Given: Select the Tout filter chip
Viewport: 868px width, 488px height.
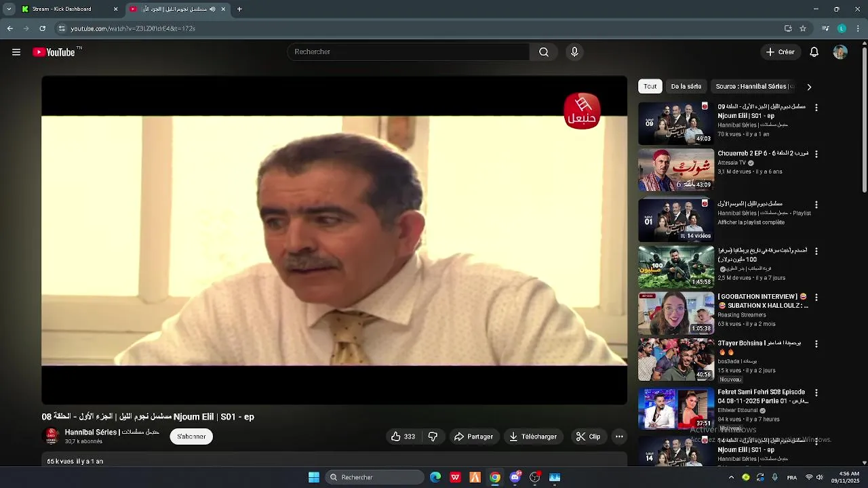Looking at the screenshot, I should (650, 87).
